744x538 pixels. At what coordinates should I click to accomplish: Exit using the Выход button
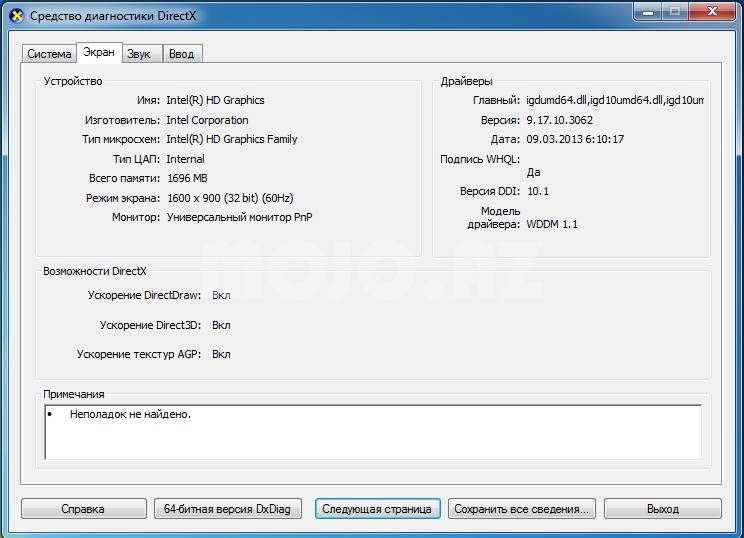pos(662,509)
